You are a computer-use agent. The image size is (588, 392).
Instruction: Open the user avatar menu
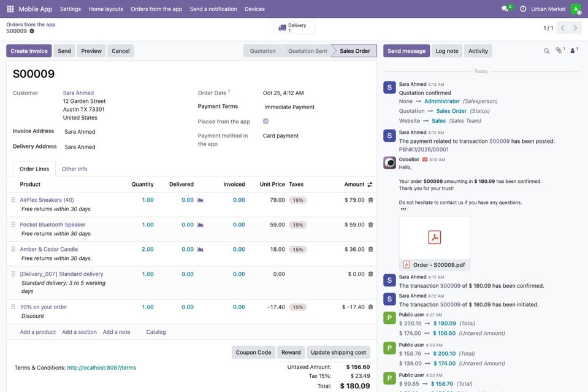[576, 9]
